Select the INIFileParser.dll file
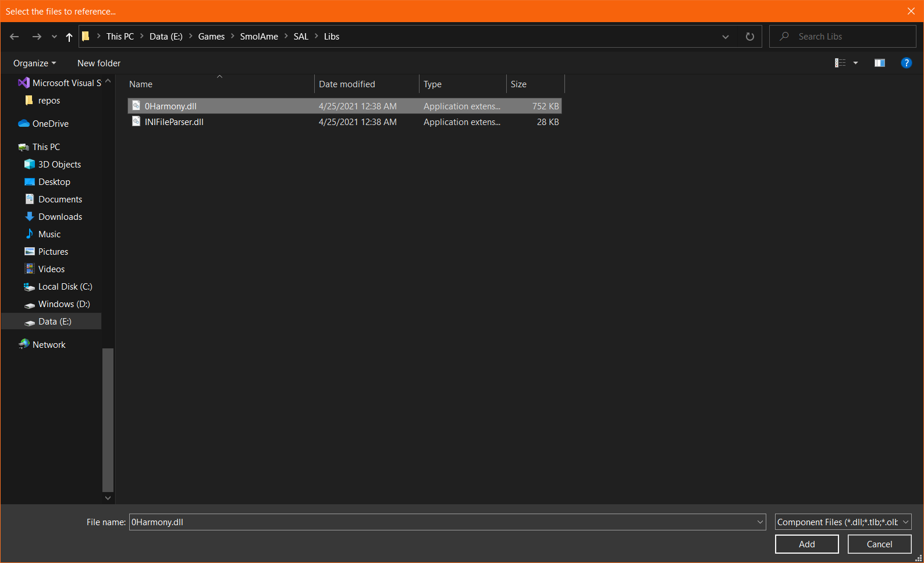 pos(344,122)
